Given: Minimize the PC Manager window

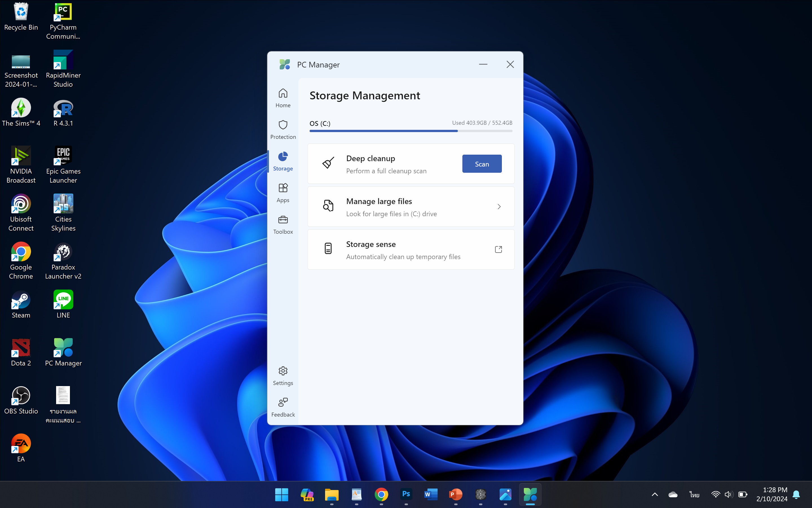Looking at the screenshot, I should [x=483, y=64].
